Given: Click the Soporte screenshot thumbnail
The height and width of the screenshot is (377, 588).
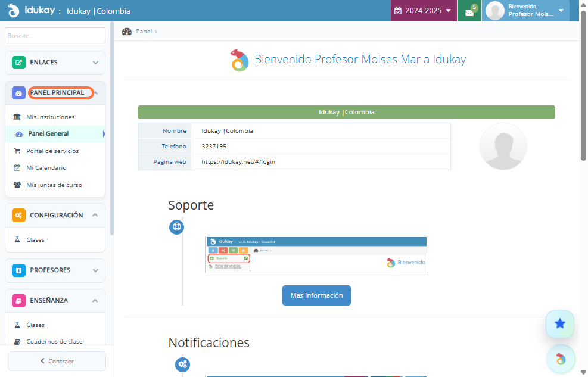Looking at the screenshot, I should [x=316, y=254].
